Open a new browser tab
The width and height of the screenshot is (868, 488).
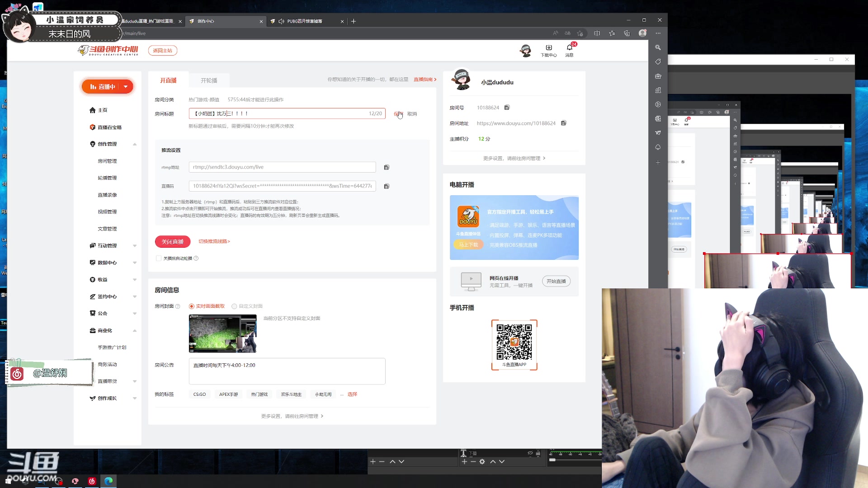coord(354,21)
